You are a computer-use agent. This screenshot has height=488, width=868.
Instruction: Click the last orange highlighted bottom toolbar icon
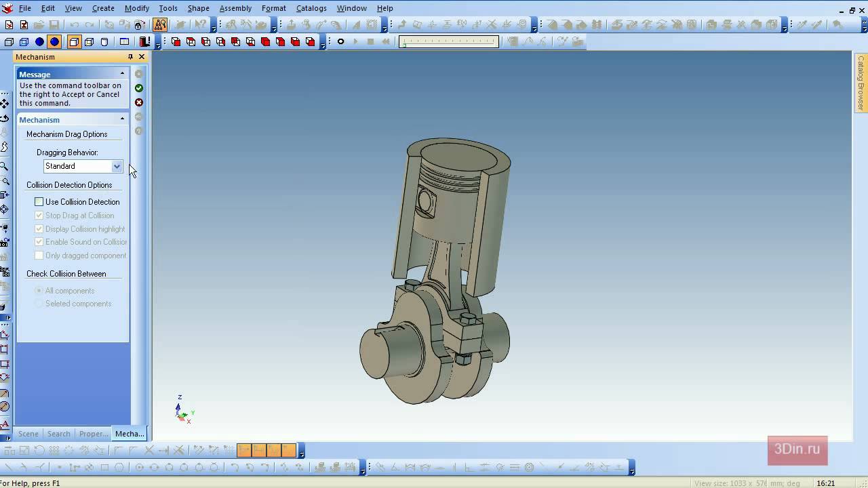pos(289,450)
